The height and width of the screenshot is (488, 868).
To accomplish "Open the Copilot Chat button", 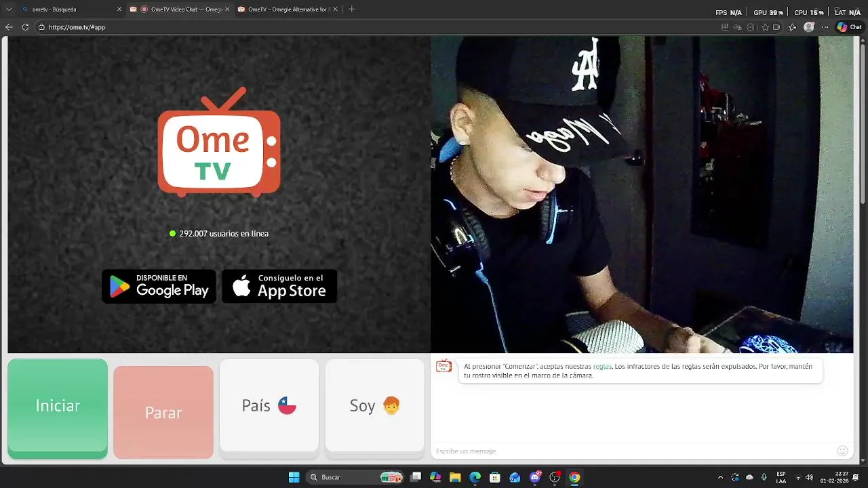I will [x=849, y=27].
